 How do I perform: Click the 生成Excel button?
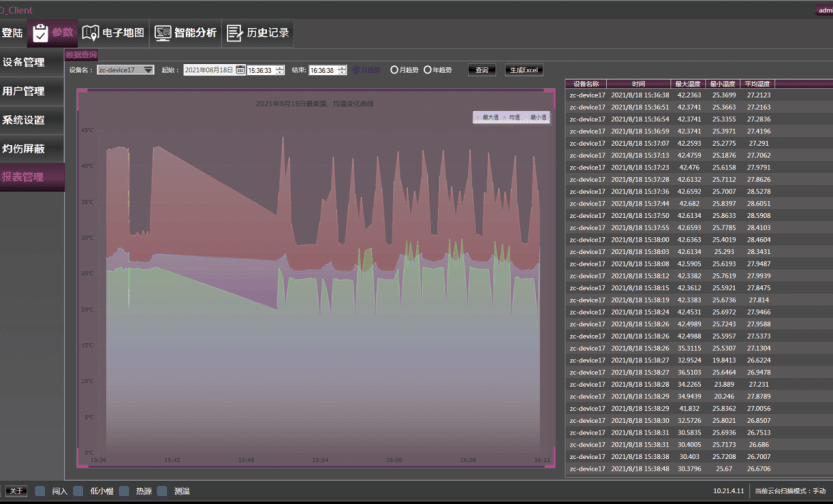[523, 70]
